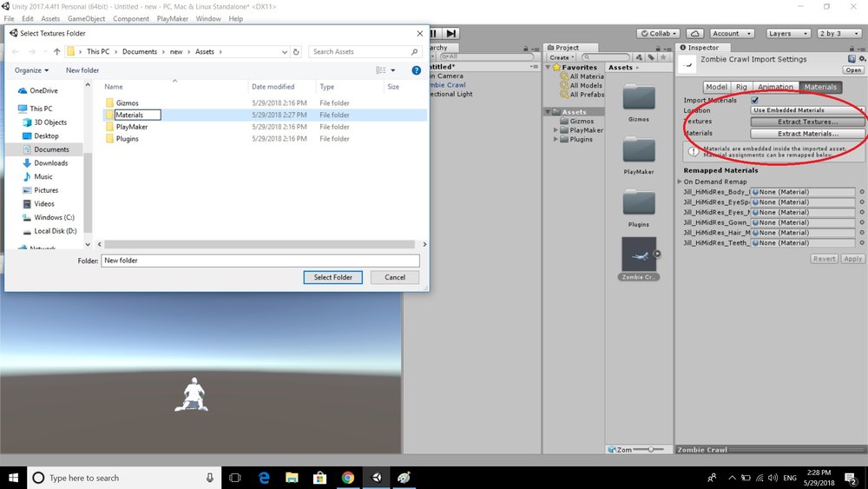Switch to the Animation tab in Inspector
868x489 pixels.
tap(775, 87)
